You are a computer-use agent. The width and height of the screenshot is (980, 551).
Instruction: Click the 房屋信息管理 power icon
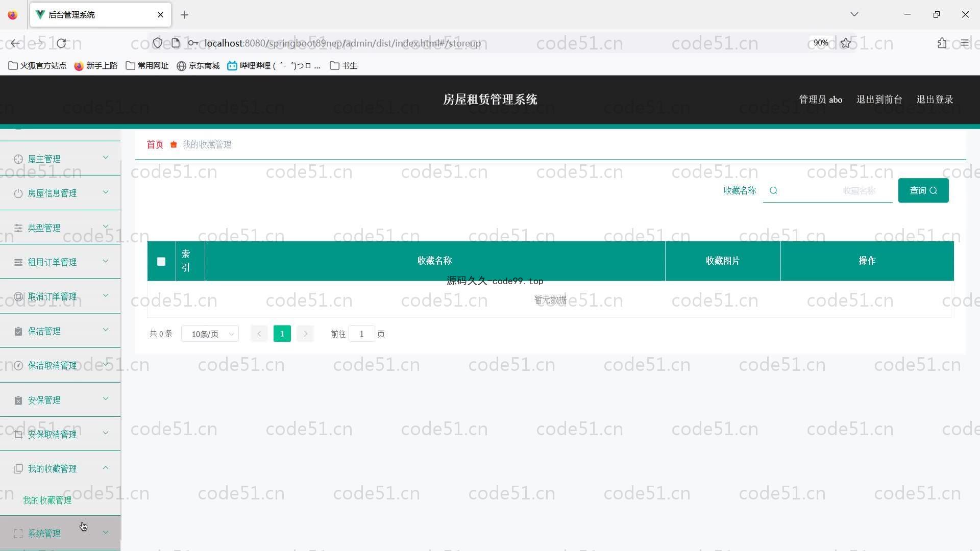18,193
